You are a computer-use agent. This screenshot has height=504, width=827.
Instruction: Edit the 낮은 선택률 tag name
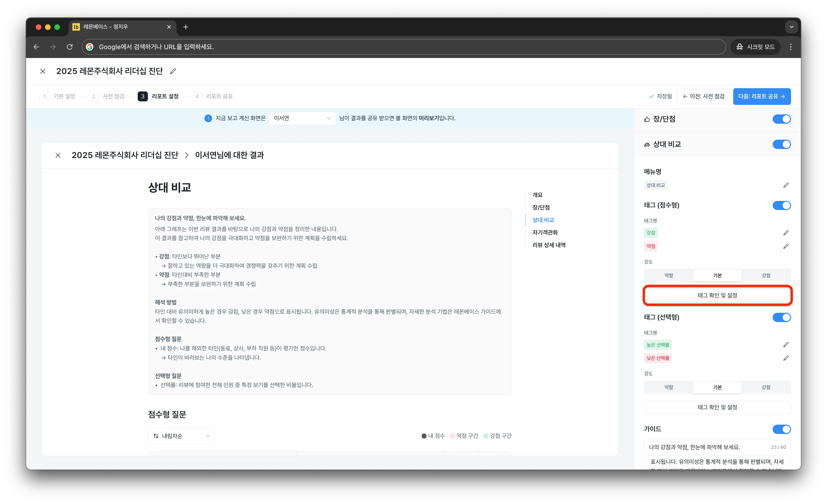[x=786, y=358]
